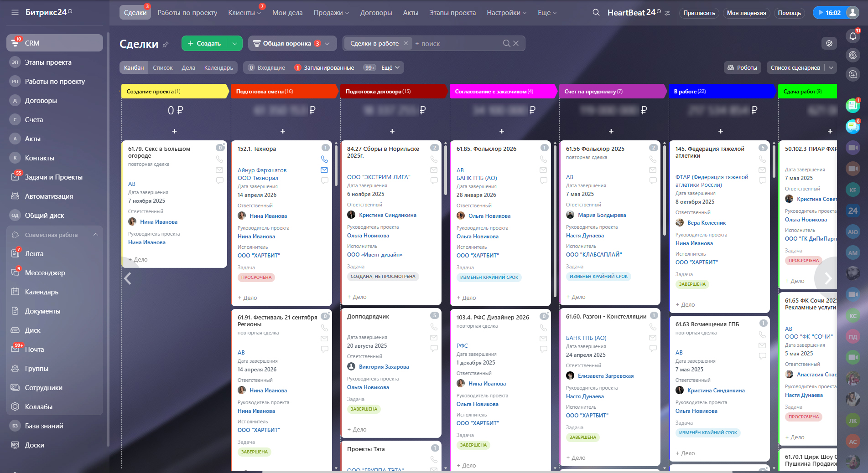Image resolution: width=868 pixels, height=473 pixels.
Task: Expand the Настройки dropdown menu
Action: (506, 13)
